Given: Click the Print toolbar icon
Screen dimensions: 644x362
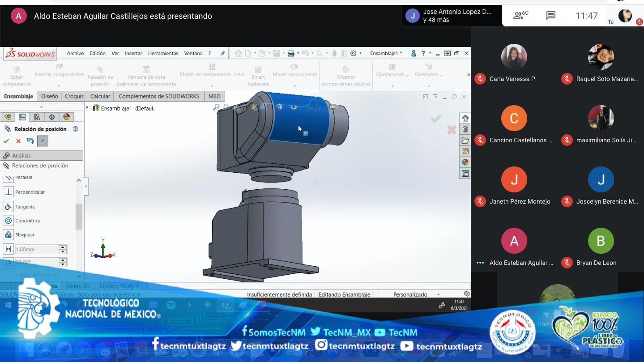Looking at the screenshot, I should (291, 53).
